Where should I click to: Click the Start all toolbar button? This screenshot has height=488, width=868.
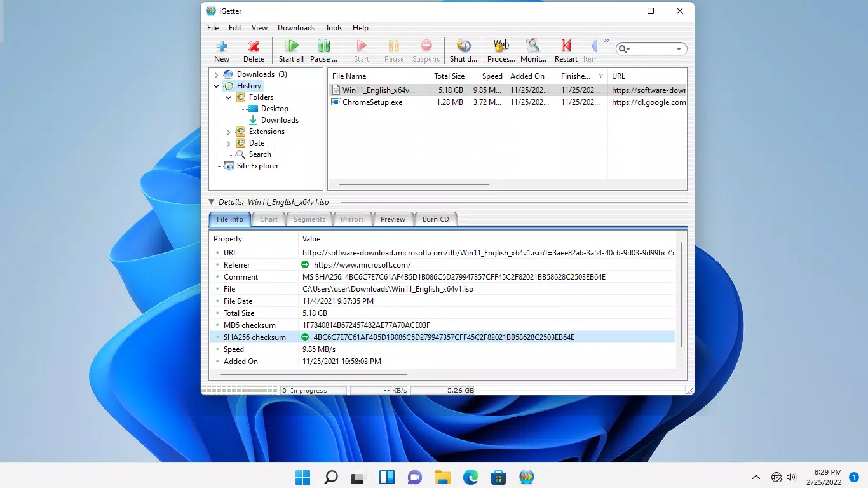click(x=291, y=51)
